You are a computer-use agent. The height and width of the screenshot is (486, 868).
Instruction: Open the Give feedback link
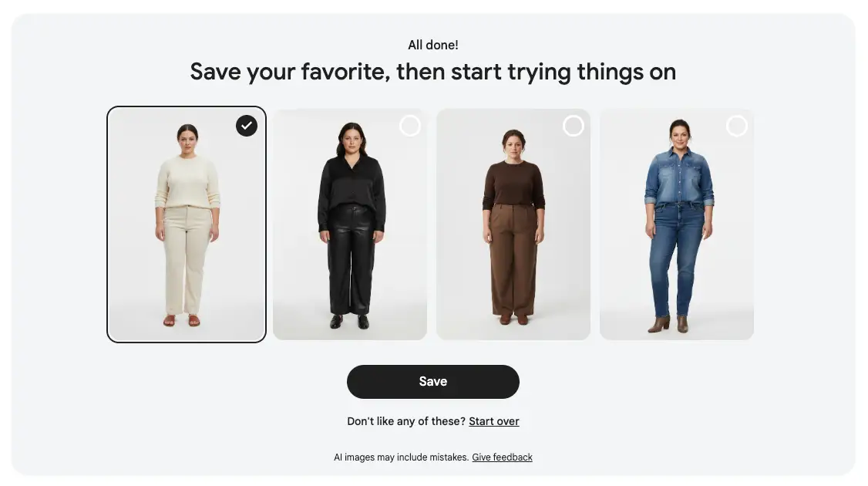pyautogui.click(x=502, y=457)
